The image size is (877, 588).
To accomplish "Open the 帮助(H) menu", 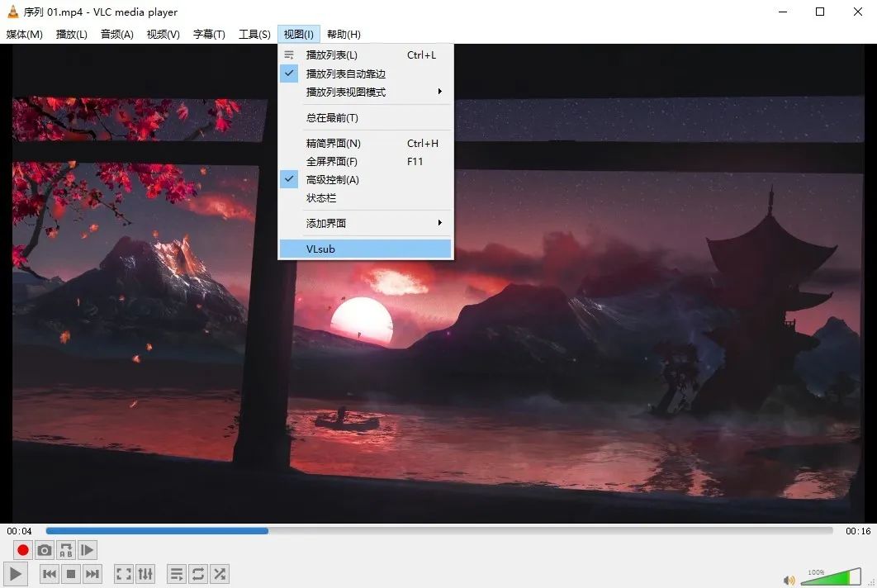I will [344, 34].
